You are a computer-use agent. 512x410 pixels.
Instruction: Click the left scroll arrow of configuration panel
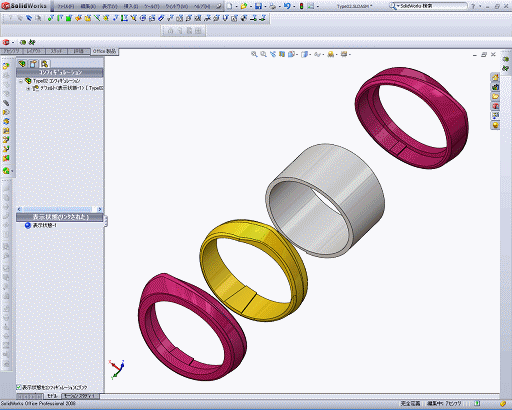tap(19, 209)
